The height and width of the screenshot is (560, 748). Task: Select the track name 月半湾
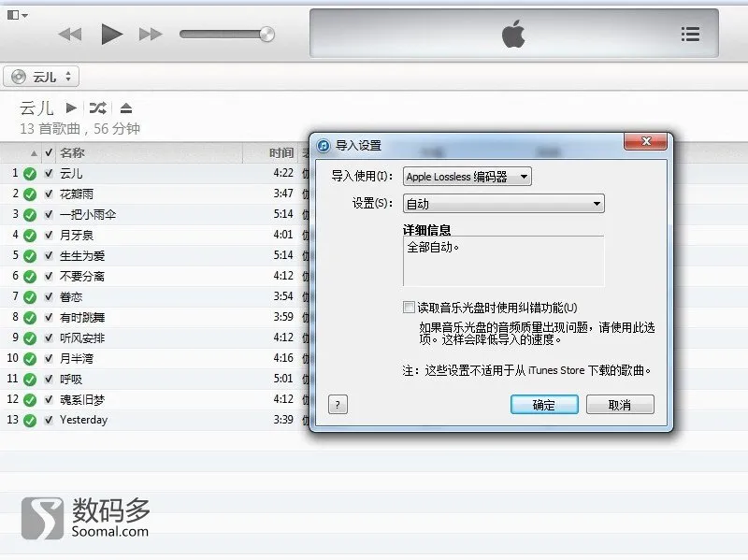click(77, 359)
